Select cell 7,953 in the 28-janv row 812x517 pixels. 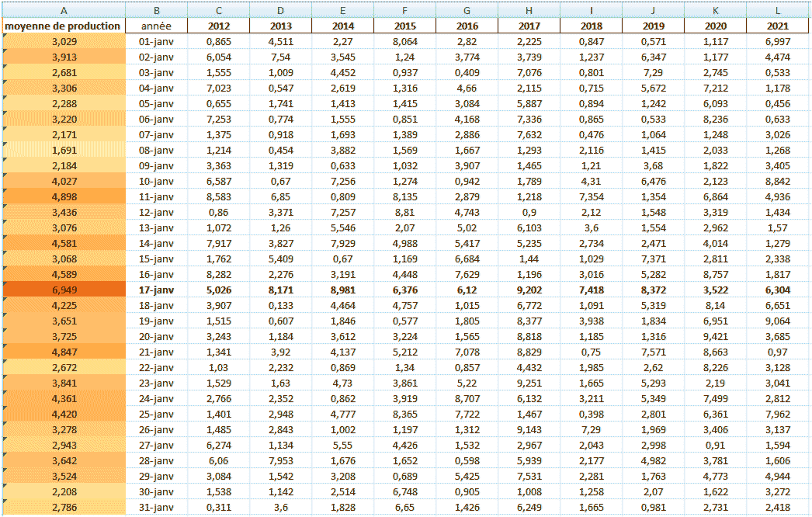click(x=281, y=461)
